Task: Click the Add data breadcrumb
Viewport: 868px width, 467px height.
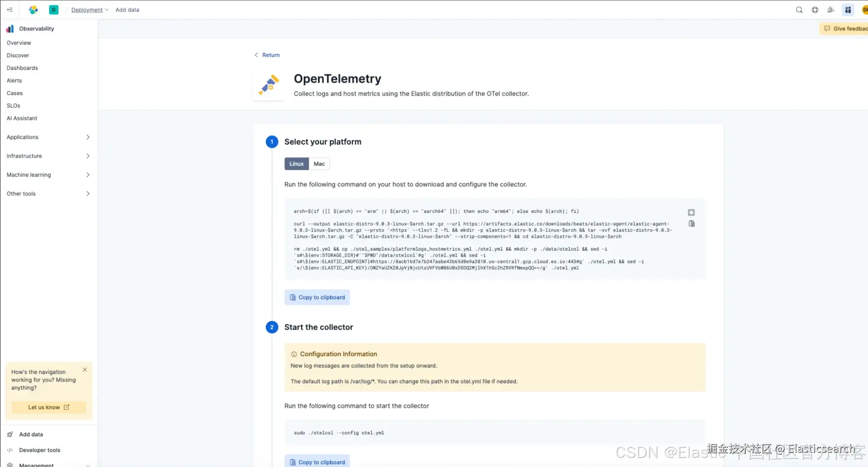Action: tap(127, 10)
